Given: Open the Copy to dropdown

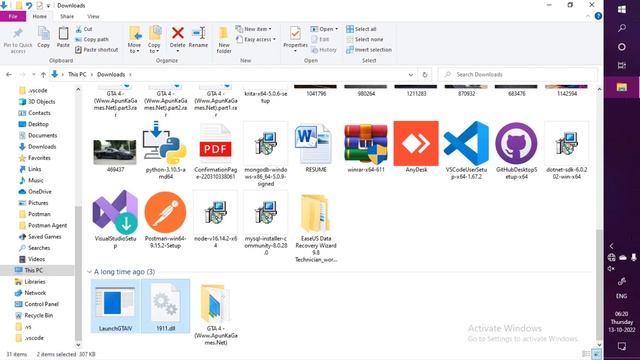Looking at the screenshot, I should click(x=154, y=48).
